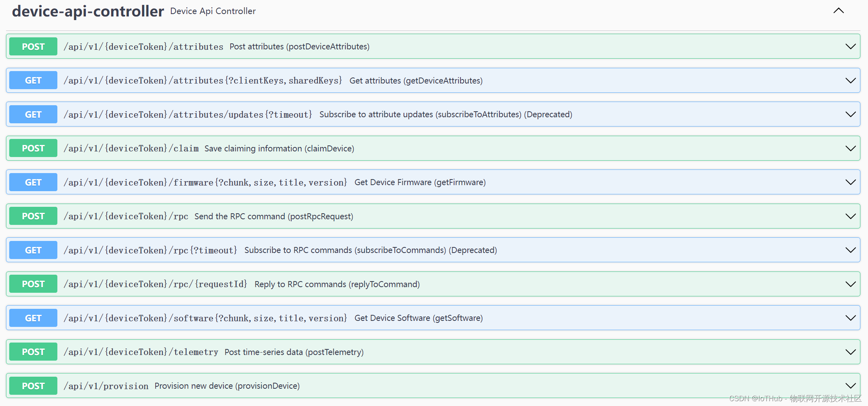Expand the getFirmware endpoint chevron

pyautogui.click(x=850, y=182)
